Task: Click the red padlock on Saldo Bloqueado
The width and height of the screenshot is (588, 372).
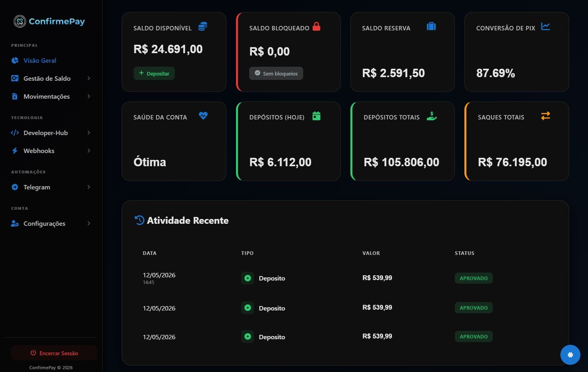Action: coord(316,26)
